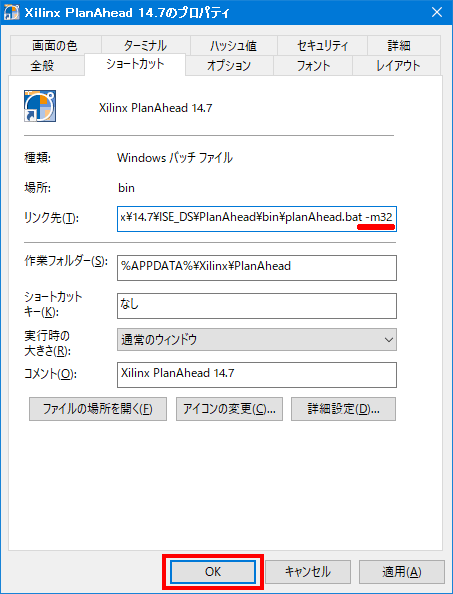Switch to the 全般 tab
The image size is (453, 594).
(x=47, y=66)
